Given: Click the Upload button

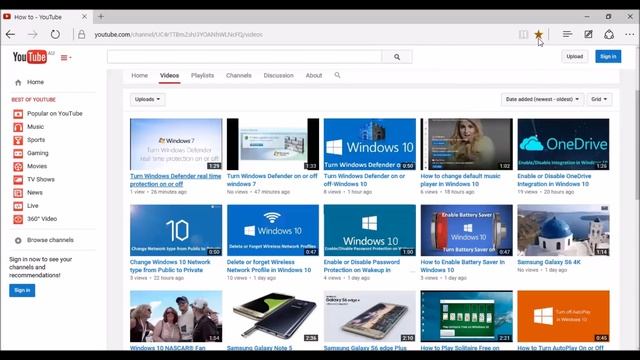Looking at the screenshot, I should coord(575,56).
